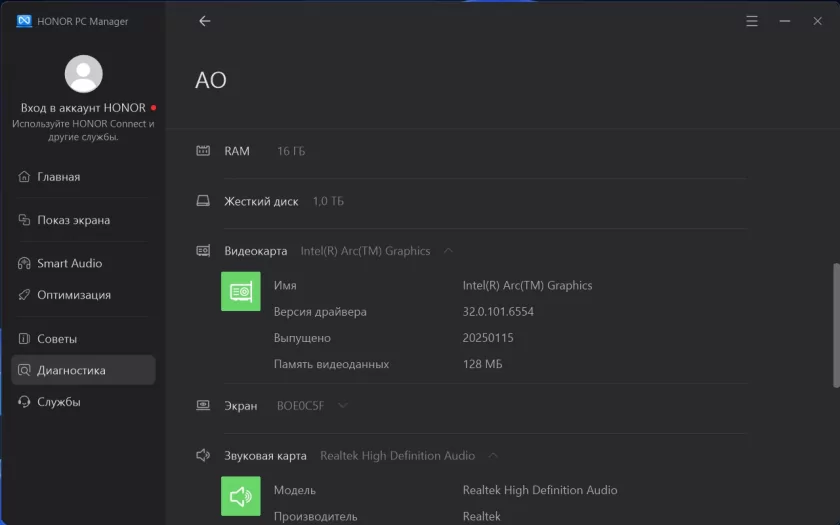
Task: Open the Советы sidebar item
Action: click(57, 339)
